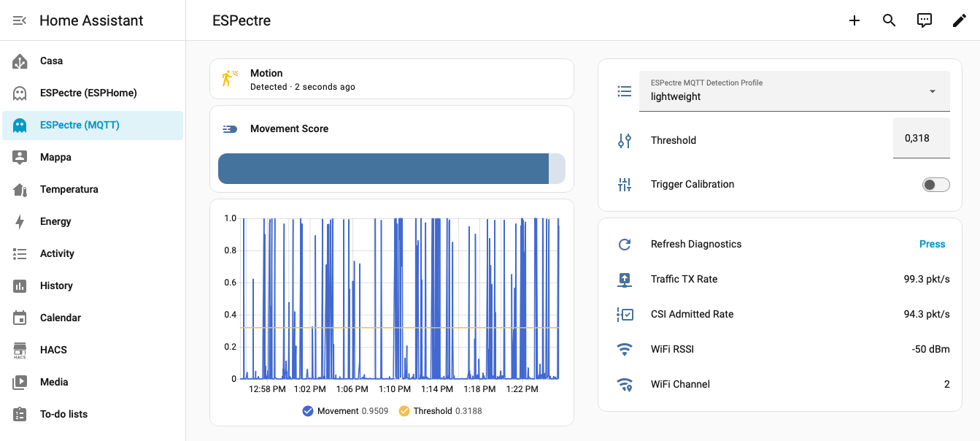Click the Movement Score progress bar
Viewport: 980px width, 441px height.
[392, 169]
